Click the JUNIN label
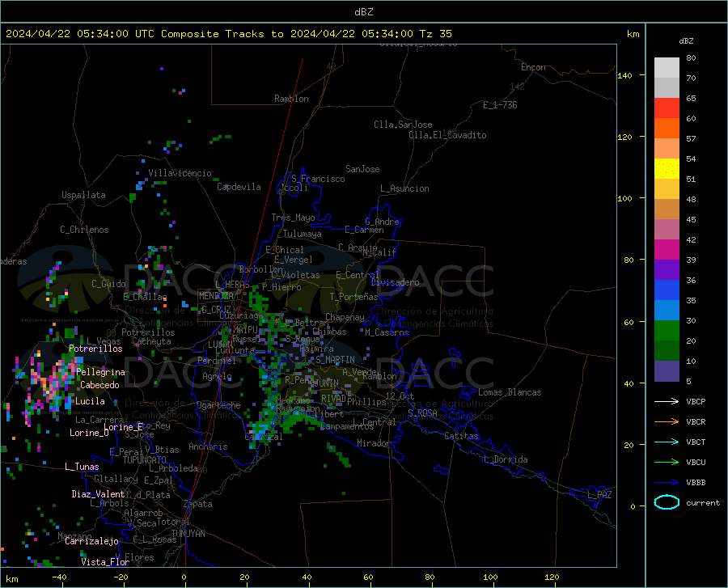728x588 pixels. (x=325, y=383)
